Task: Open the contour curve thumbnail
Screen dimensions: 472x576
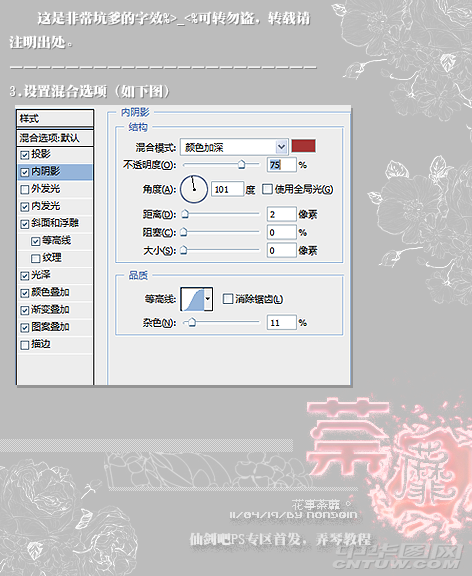Action: pyautogui.click(x=193, y=299)
